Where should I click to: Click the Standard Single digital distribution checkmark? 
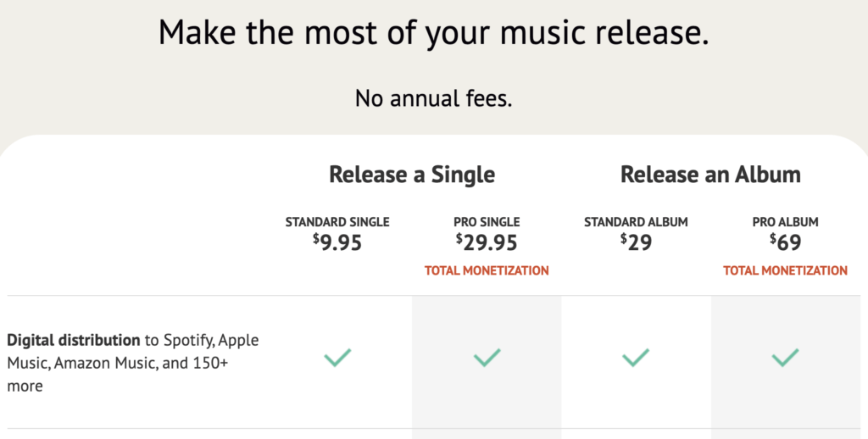[x=337, y=358]
